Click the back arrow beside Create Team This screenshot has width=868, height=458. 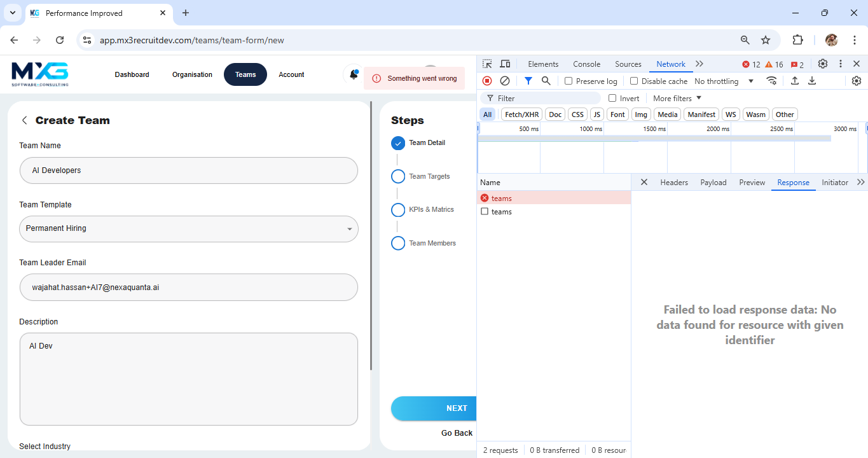[25, 120]
